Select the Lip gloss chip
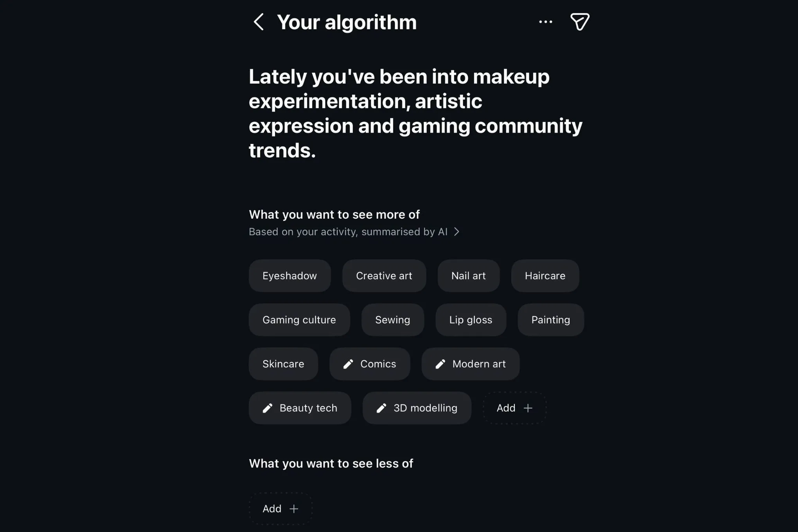 coord(471,320)
